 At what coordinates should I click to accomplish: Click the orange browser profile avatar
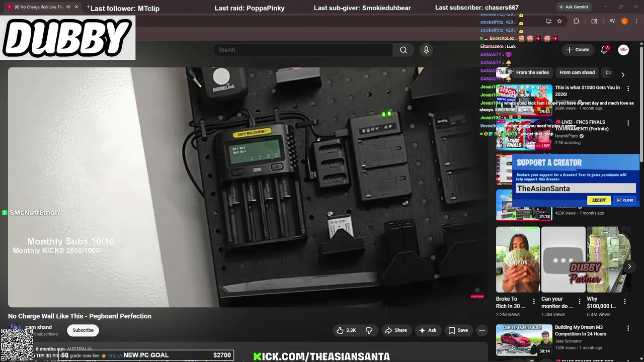coord(624,21)
